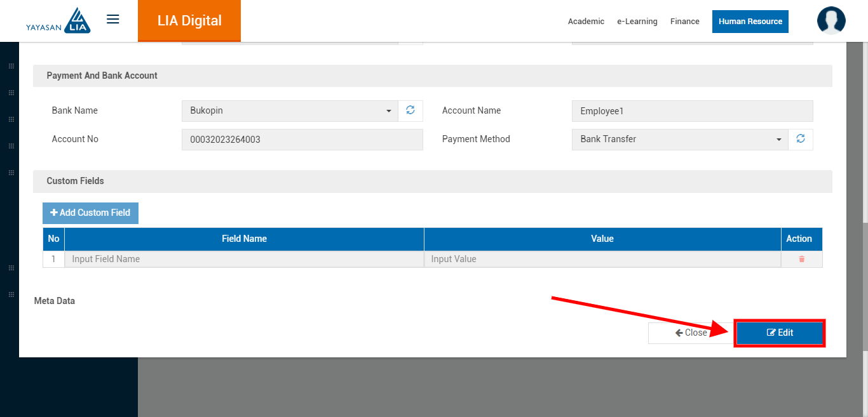Delete custom field row 1
This screenshot has width=868, height=417.
pos(801,259)
